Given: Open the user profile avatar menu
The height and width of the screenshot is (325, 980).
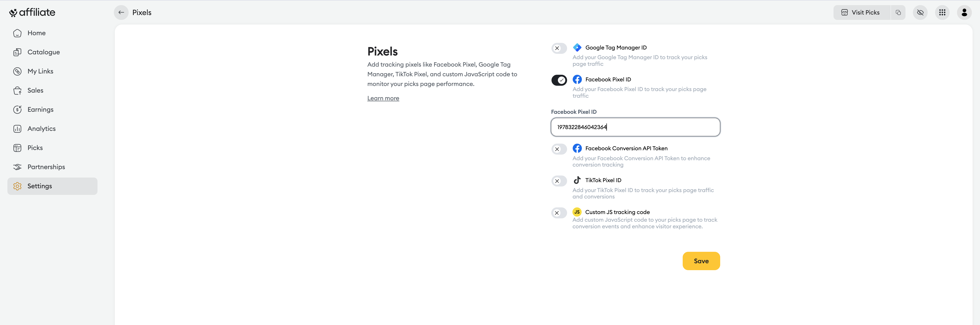Looking at the screenshot, I should point(964,12).
